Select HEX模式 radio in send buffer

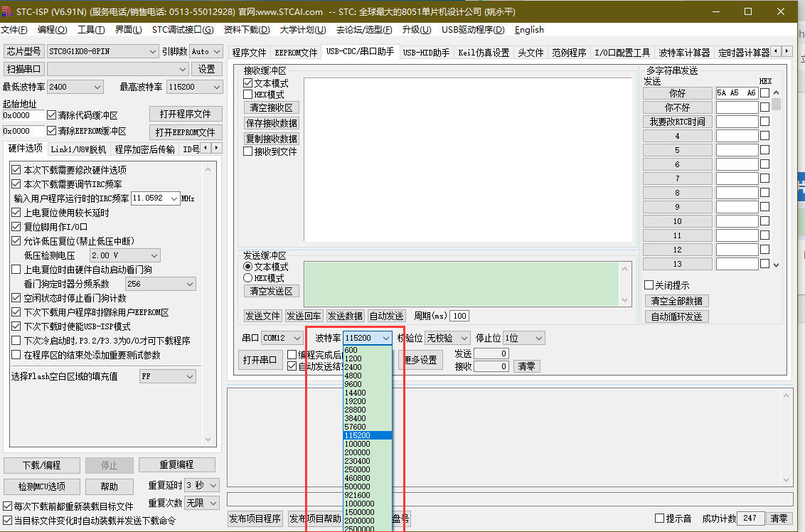[x=248, y=278]
